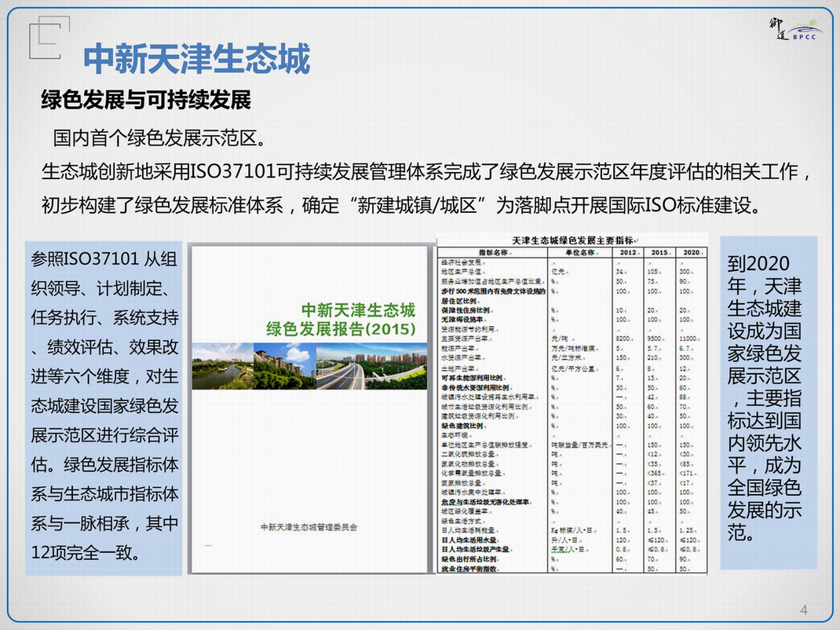Click the slide page number 4
840x630 pixels.
tap(804, 610)
